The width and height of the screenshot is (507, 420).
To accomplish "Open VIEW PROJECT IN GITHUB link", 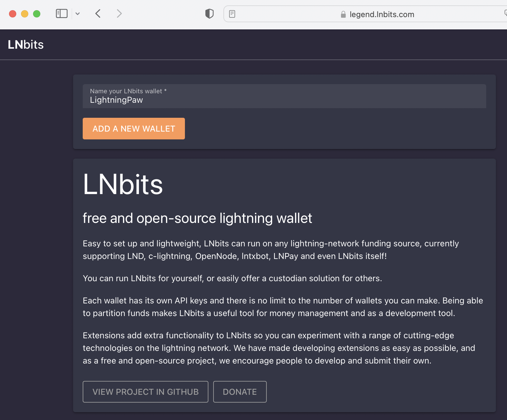I will point(146,392).
